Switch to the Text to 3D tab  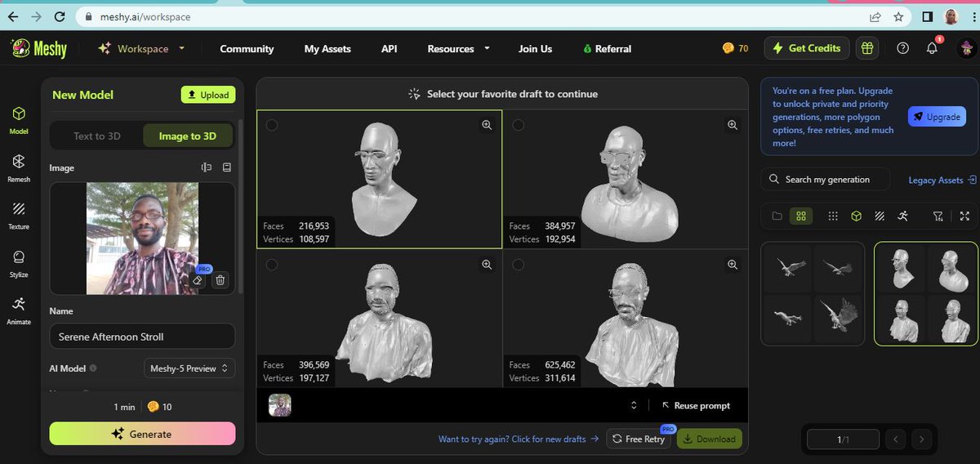coord(97,136)
